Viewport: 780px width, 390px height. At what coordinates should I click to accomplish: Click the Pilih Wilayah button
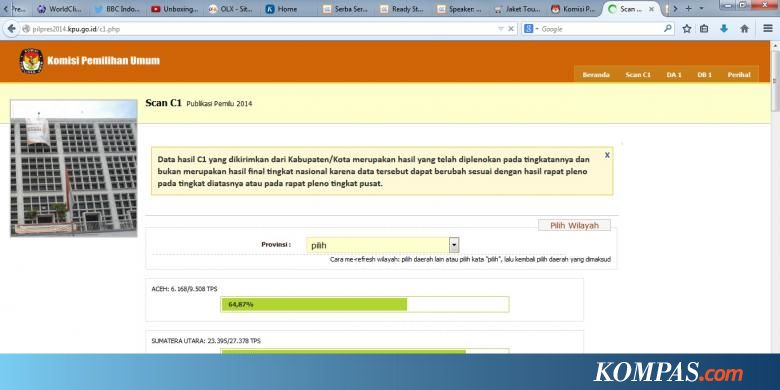click(x=574, y=225)
